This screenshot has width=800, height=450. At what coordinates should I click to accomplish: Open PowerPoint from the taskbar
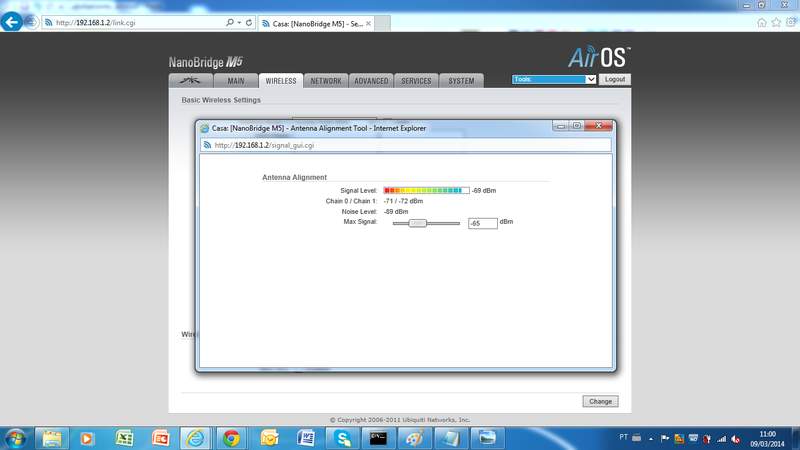click(161, 438)
